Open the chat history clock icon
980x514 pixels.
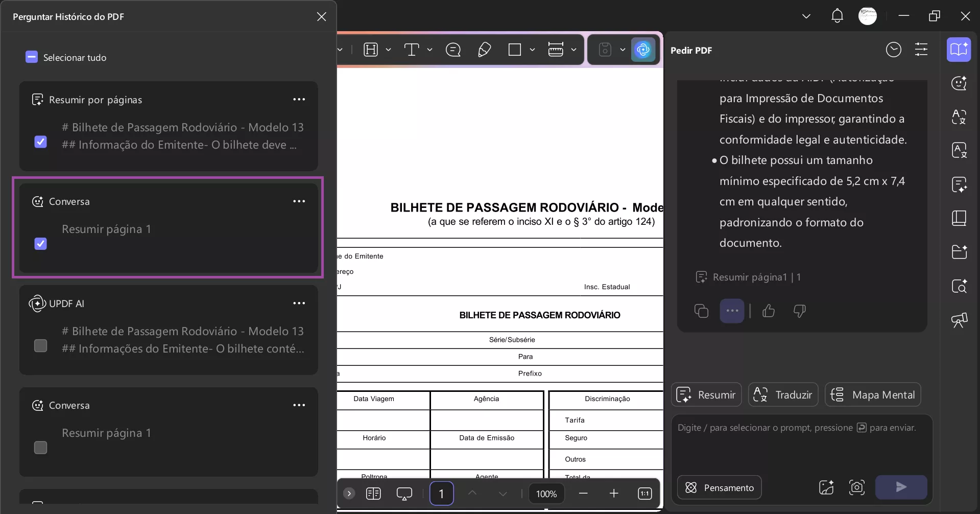click(893, 50)
